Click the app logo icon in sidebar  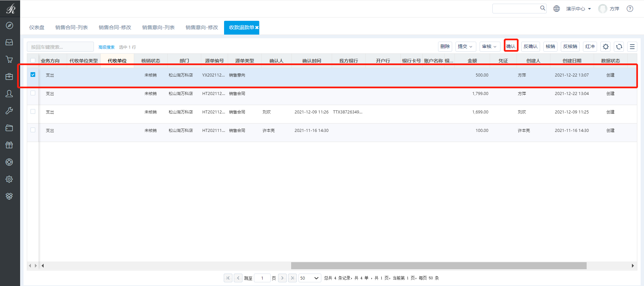click(10, 8)
